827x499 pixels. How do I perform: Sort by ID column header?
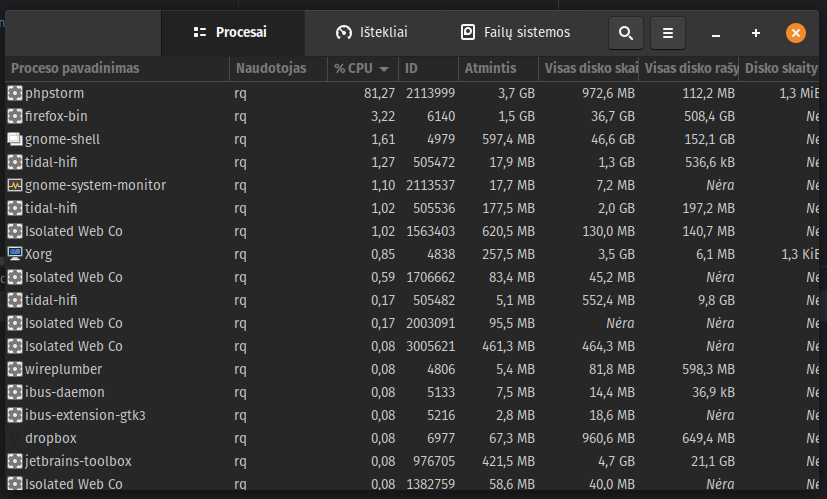pos(428,69)
